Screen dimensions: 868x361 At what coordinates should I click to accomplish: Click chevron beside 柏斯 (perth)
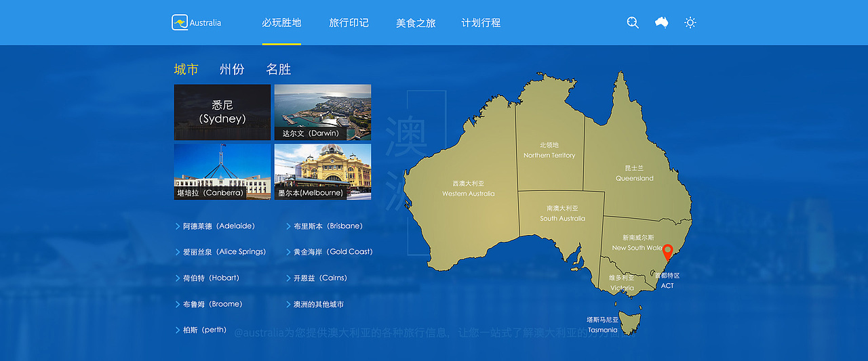pyautogui.click(x=178, y=331)
